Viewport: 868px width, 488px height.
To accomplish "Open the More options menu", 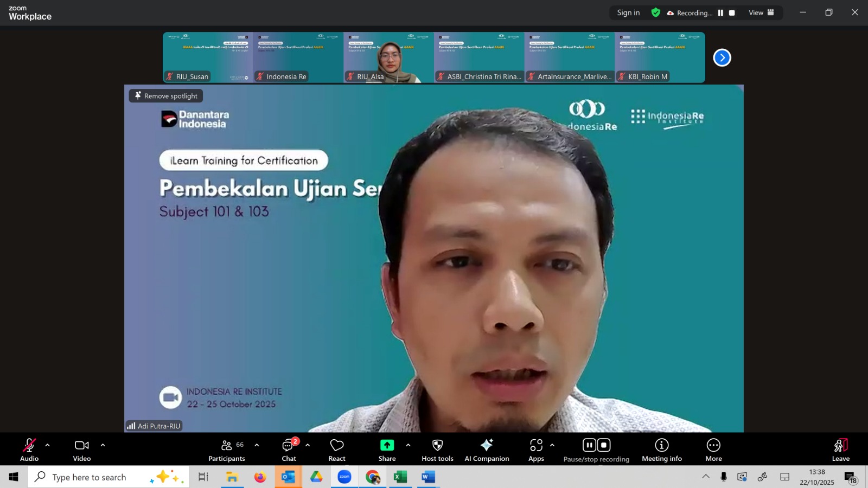I will [x=713, y=450].
